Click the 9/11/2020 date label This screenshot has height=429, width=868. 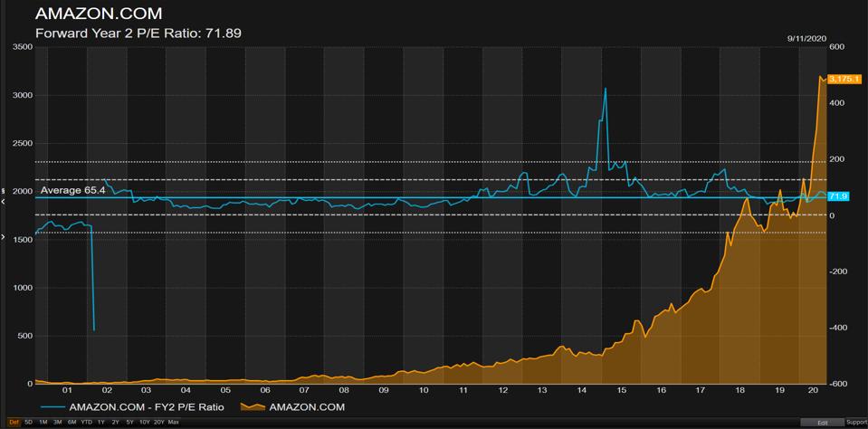click(806, 38)
